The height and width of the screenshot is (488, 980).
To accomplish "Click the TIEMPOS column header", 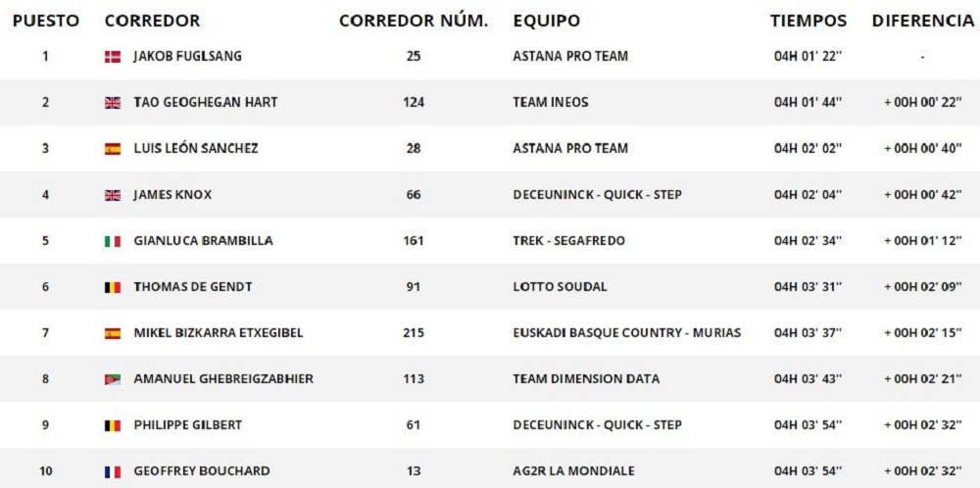I will (808, 21).
